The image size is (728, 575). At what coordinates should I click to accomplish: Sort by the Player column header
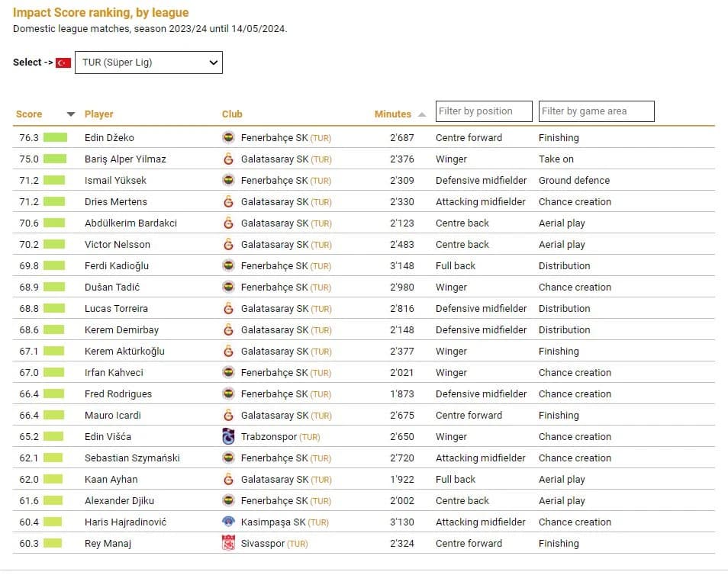pos(99,114)
